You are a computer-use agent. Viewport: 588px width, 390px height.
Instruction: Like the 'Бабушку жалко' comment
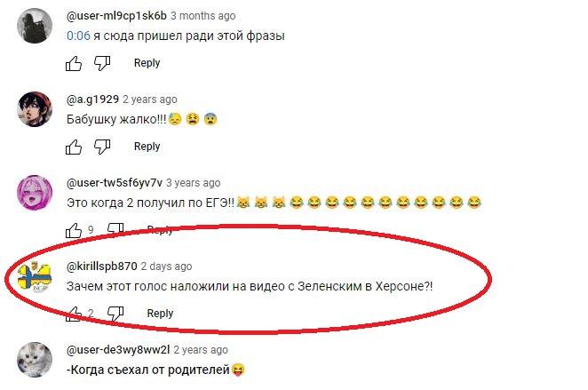(74, 147)
